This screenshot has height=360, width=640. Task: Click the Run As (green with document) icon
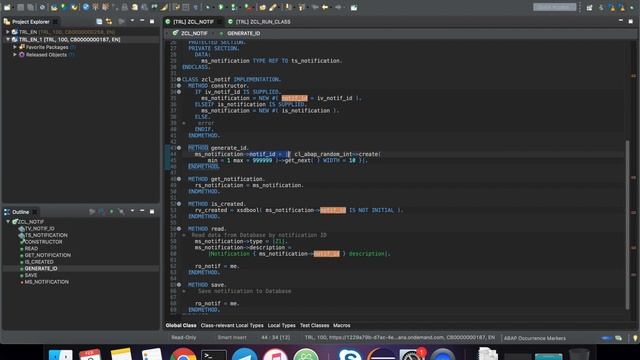pyautogui.click(x=233, y=7)
